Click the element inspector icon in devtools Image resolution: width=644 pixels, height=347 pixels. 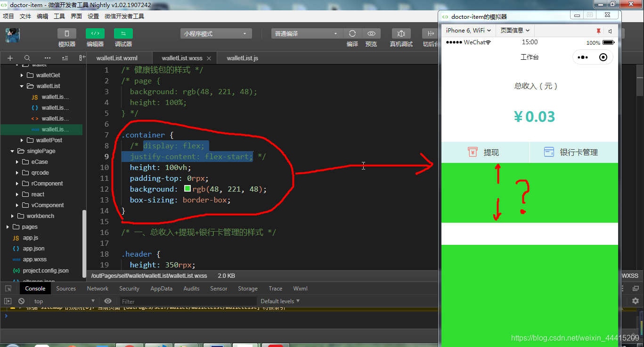tap(8, 289)
